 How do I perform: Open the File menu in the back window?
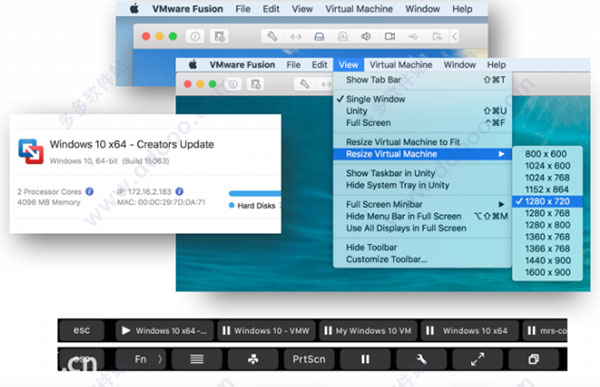[x=243, y=9]
